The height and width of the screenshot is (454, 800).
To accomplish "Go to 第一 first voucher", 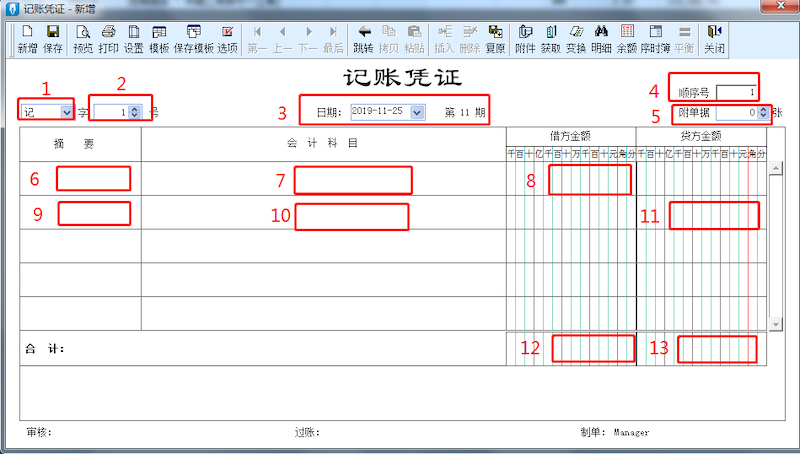I will [x=257, y=39].
